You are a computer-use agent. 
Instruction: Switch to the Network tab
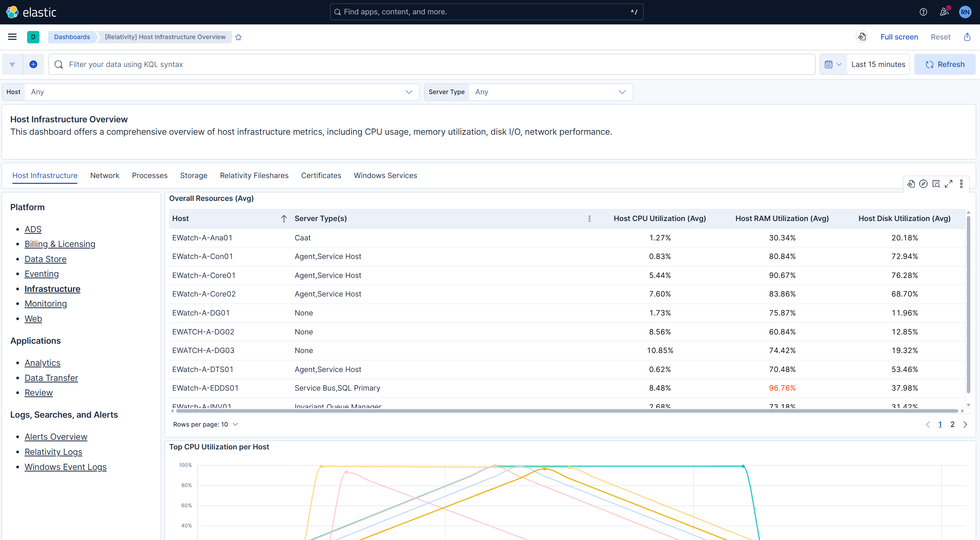105,176
